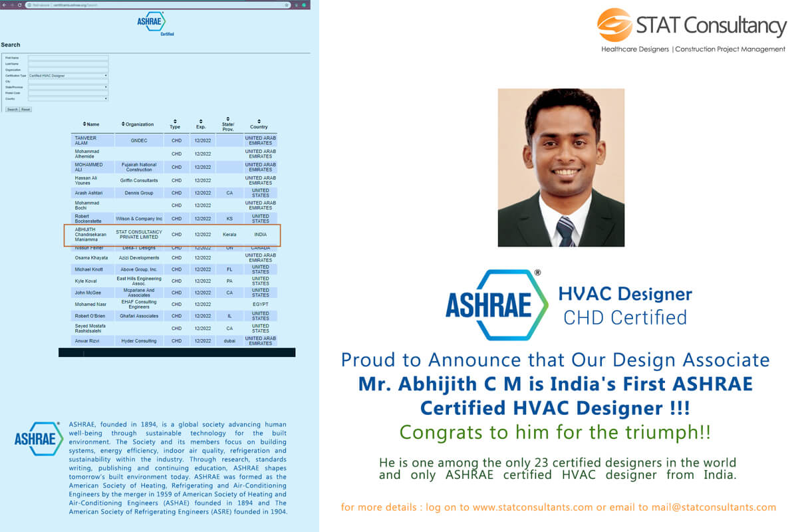Click the Wilson & Company Inc cell
The width and height of the screenshot is (798, 532).
pyautogui.click(x=139, y=218)
